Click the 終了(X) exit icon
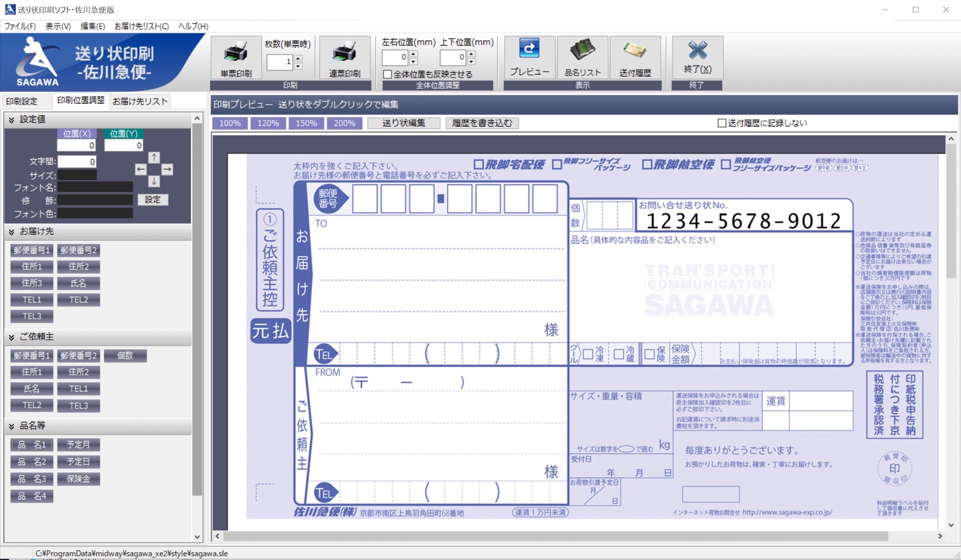The image size is (961, 560). (x=697, y=58)
